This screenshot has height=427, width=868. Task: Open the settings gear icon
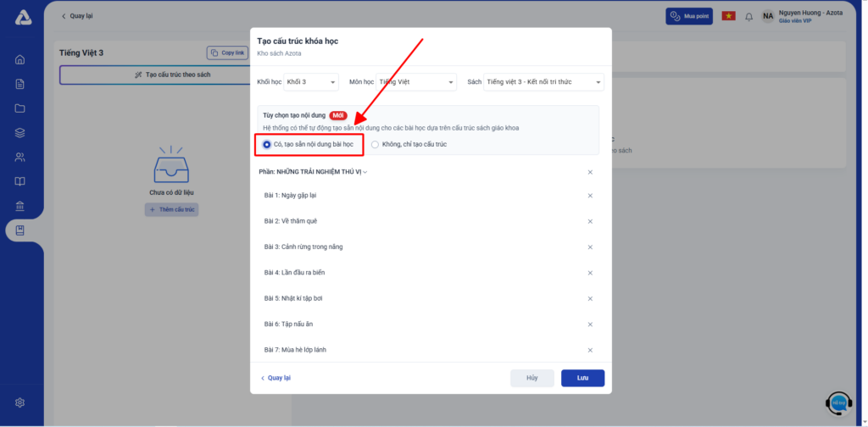tap(20, 402)
